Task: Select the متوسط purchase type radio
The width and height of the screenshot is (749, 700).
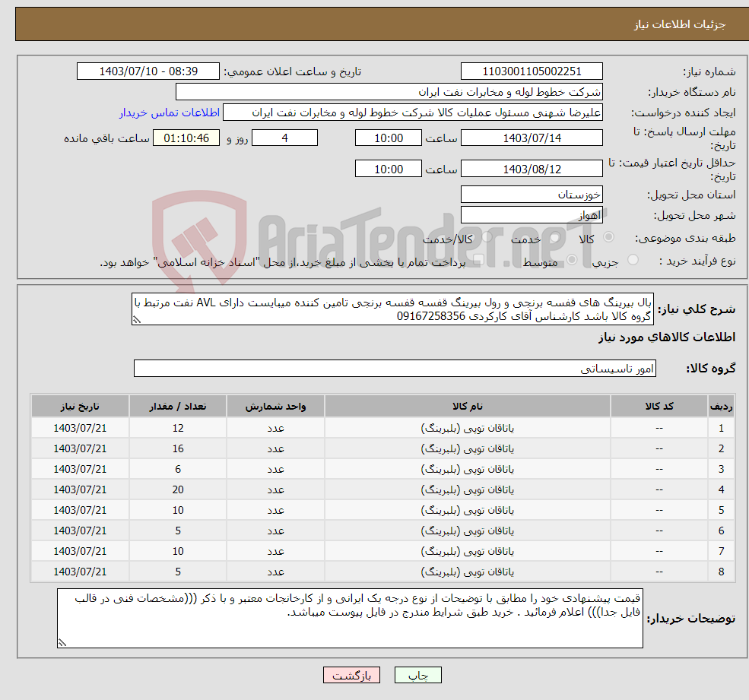Action: pyautogui.click(x=572, y=260)
